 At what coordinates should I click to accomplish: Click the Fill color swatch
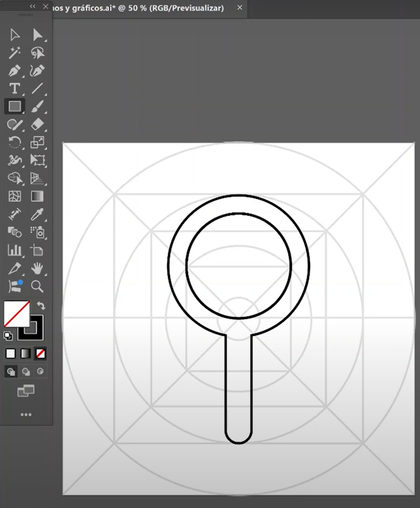coord(16,314)
